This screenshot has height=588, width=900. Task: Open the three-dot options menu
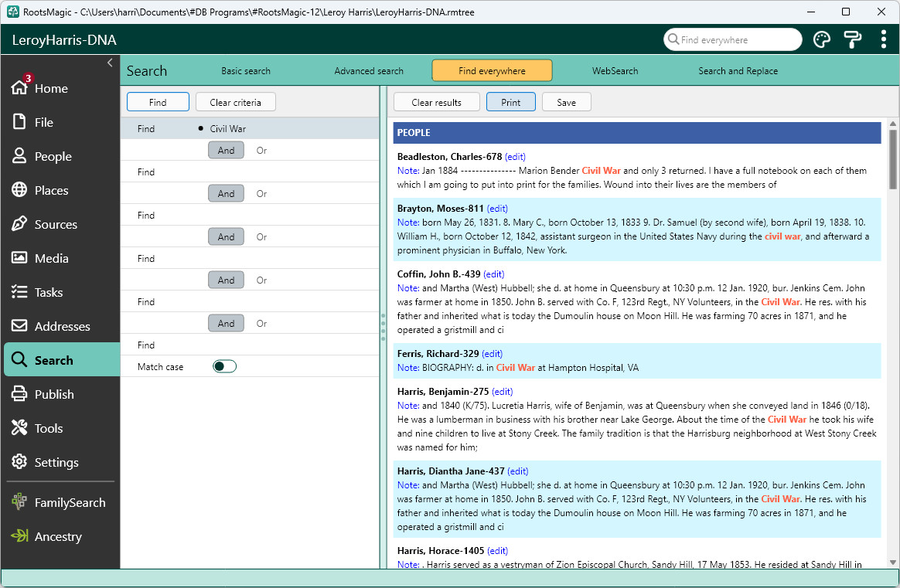tap(883, 39)
